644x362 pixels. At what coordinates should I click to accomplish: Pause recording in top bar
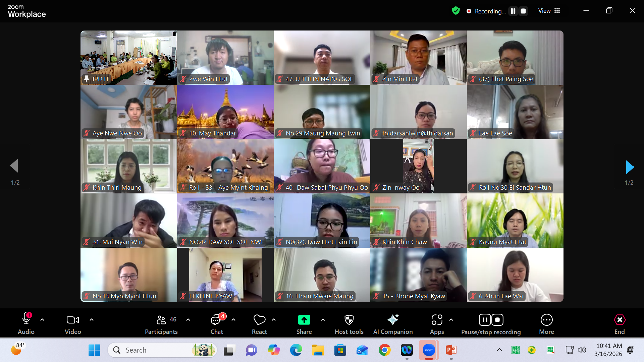pyautogui.click(x=513, y=11)
